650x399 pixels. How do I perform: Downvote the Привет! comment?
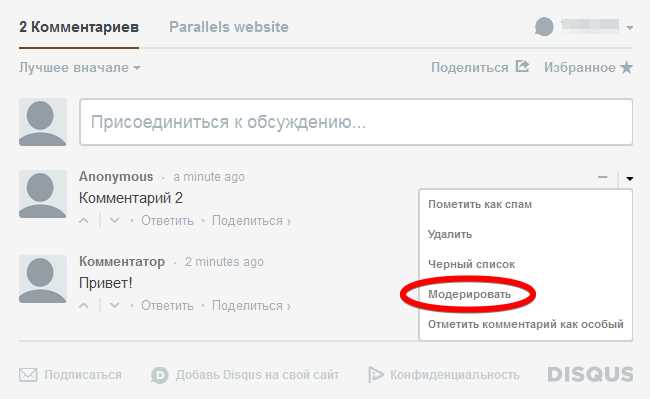[x=114, y=306]
